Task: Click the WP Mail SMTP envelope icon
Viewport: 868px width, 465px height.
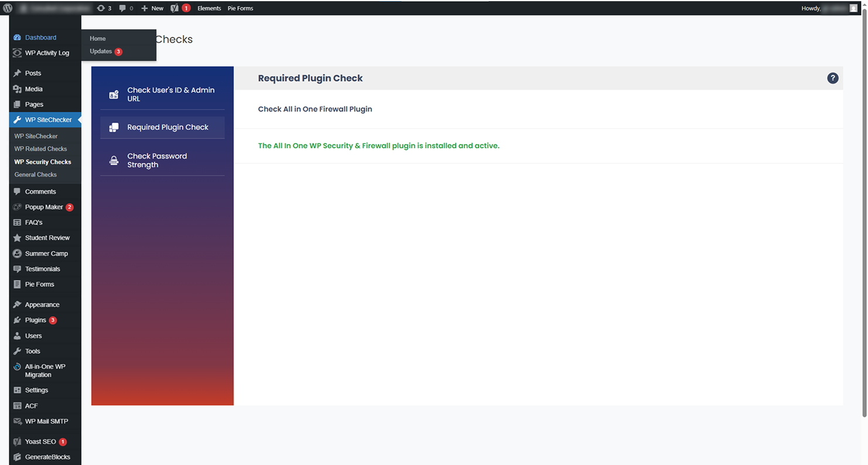Action: click(x=17, y=421)
